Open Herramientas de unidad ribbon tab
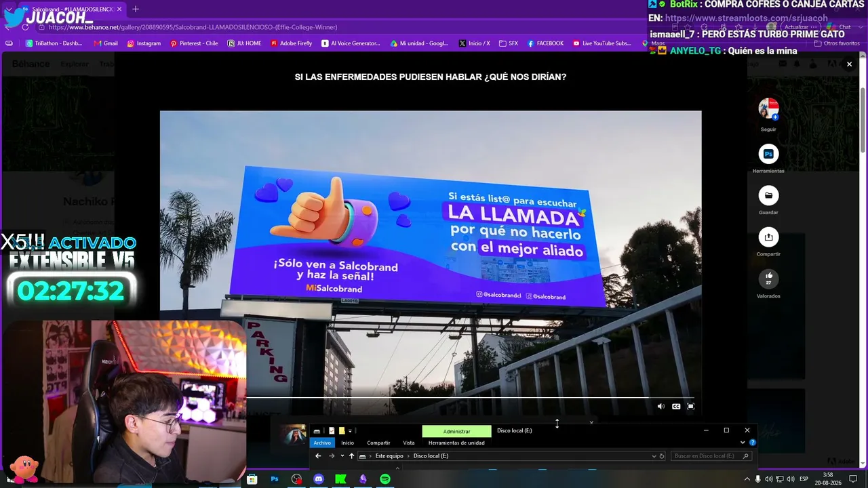 pyautogui.click(x=456, y=443)
